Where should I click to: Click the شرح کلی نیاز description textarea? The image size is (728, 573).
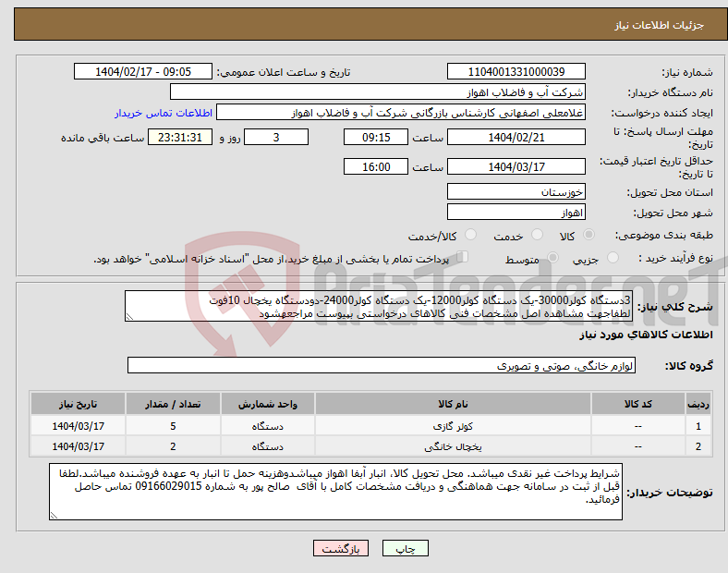pos(379,306)
